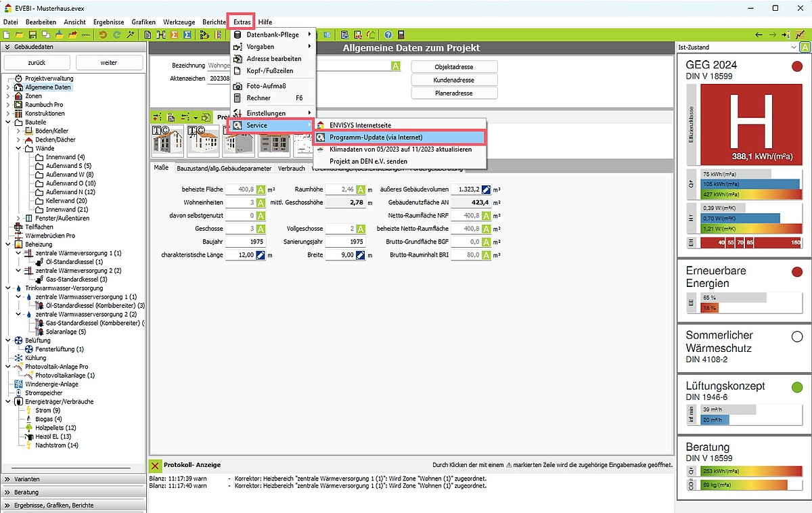Click the orange undo arrow icon
Viewport: 812px width, 513px height.
[103, 35]
